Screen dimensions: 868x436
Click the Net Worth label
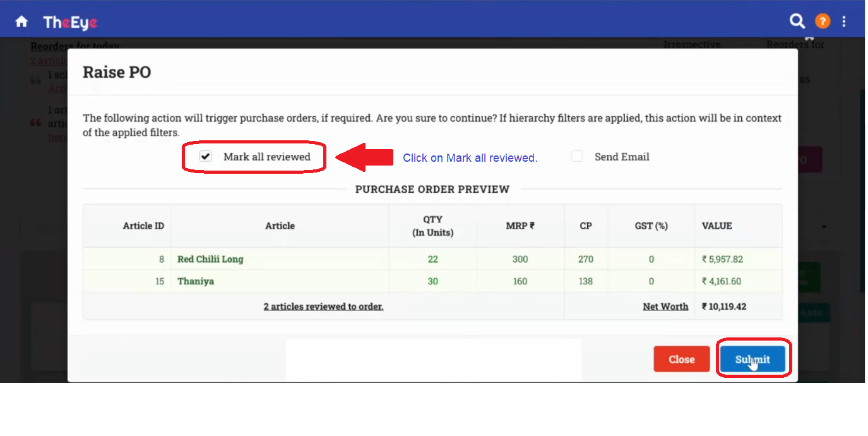665,306
